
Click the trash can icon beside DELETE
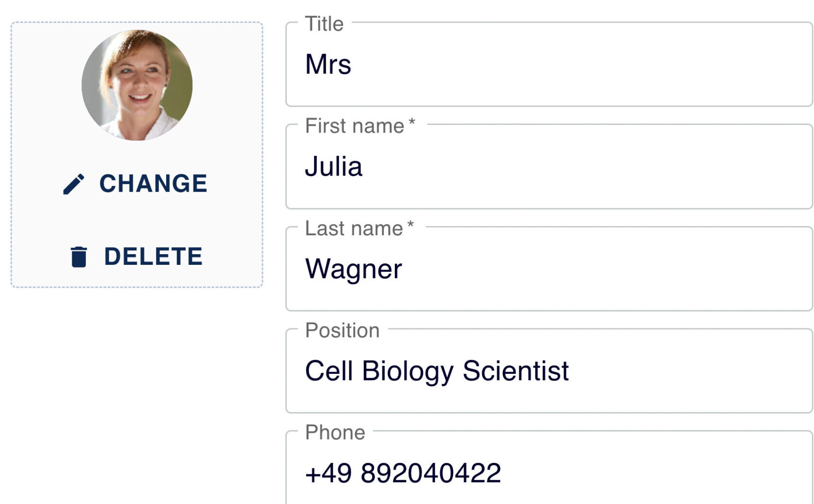78,257
